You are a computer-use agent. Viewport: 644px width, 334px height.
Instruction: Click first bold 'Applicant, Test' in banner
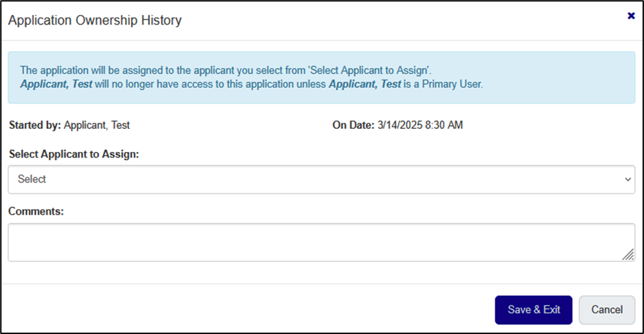56,85
